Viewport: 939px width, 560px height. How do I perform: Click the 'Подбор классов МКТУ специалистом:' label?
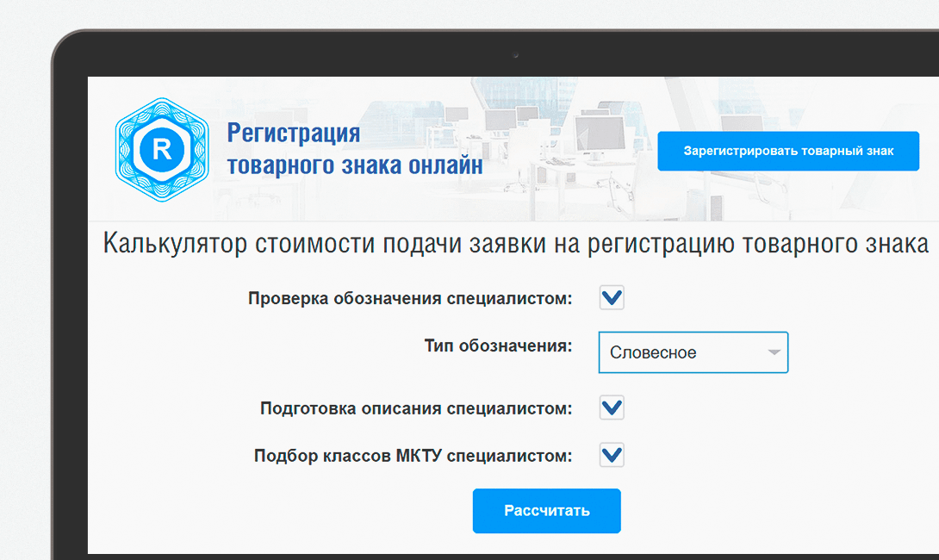[414, 456]
